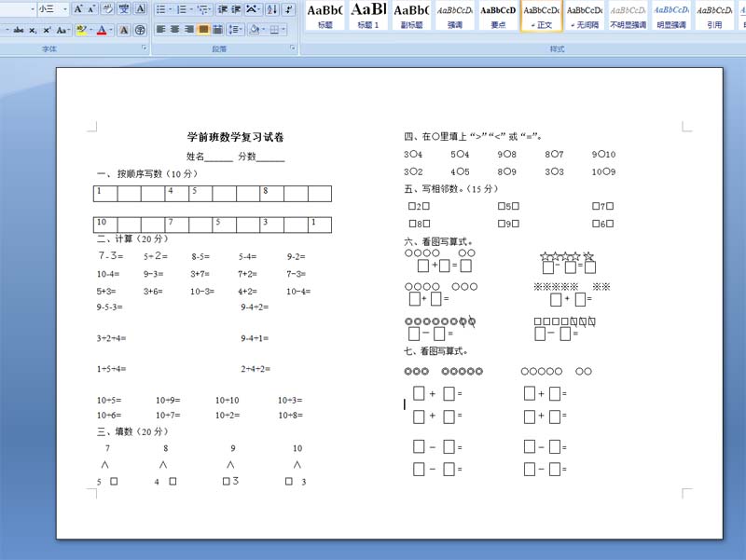Click the Asian Layout icon
The height and width of the screenshot is (560, 746).
[252, 9]
